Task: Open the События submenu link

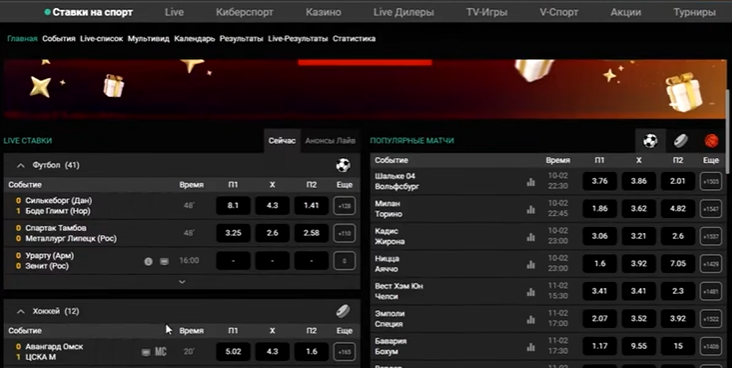Action: (59, 39)
